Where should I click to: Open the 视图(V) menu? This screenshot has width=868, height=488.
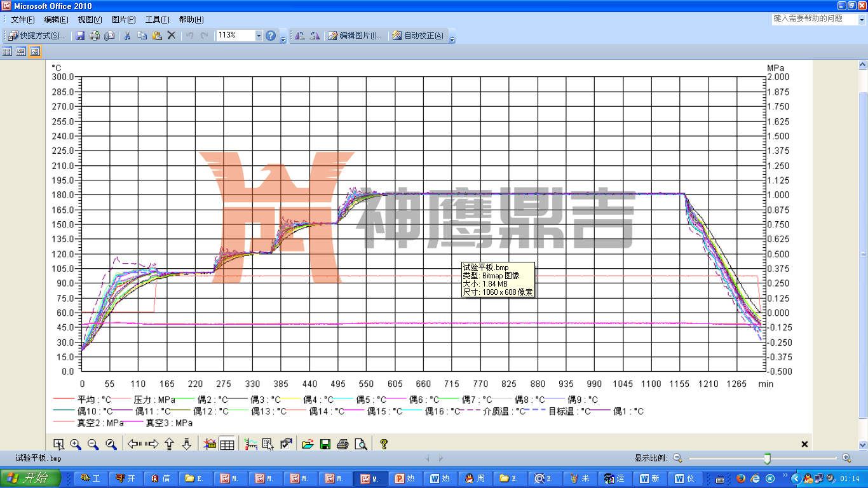(x=90, y=20)
